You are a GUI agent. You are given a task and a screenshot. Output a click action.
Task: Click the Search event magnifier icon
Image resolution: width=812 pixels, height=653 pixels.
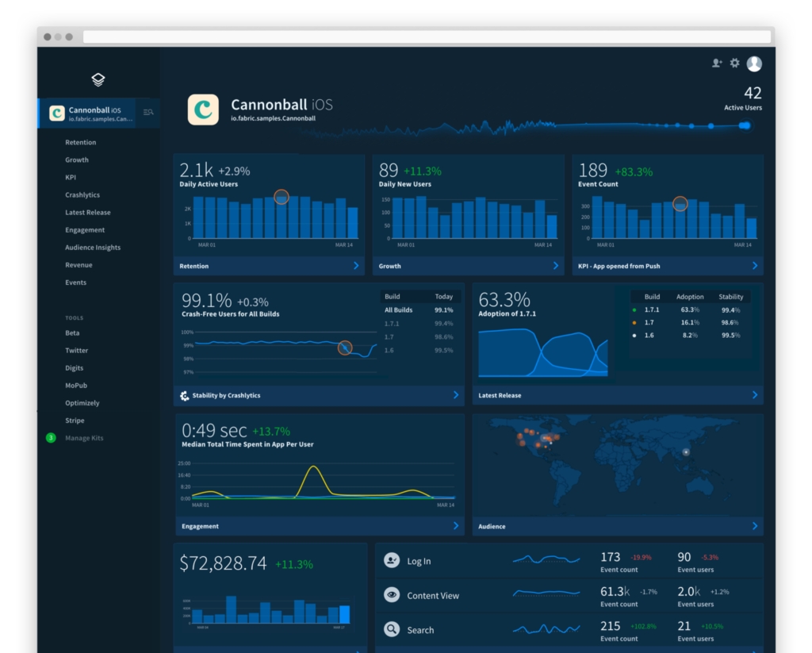392,630
